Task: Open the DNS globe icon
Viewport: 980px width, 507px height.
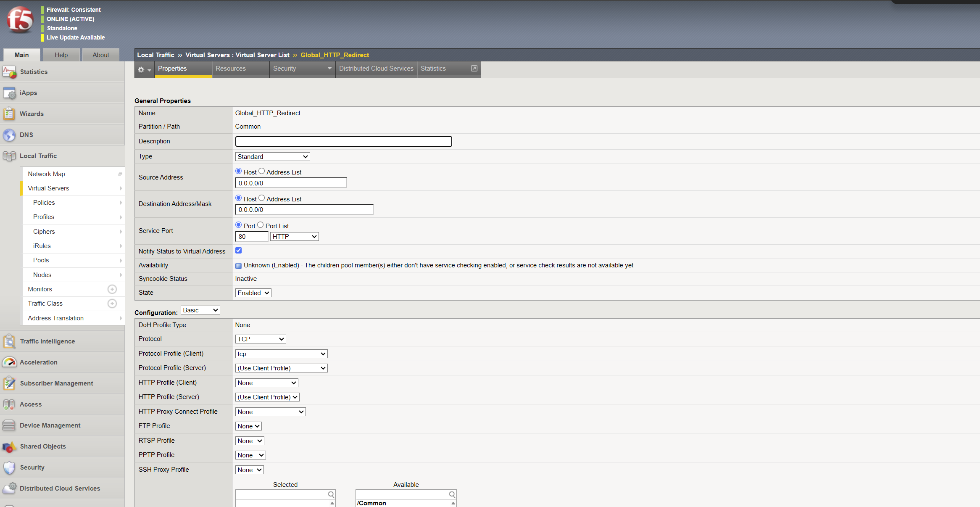Action: [x=9, y=135]
